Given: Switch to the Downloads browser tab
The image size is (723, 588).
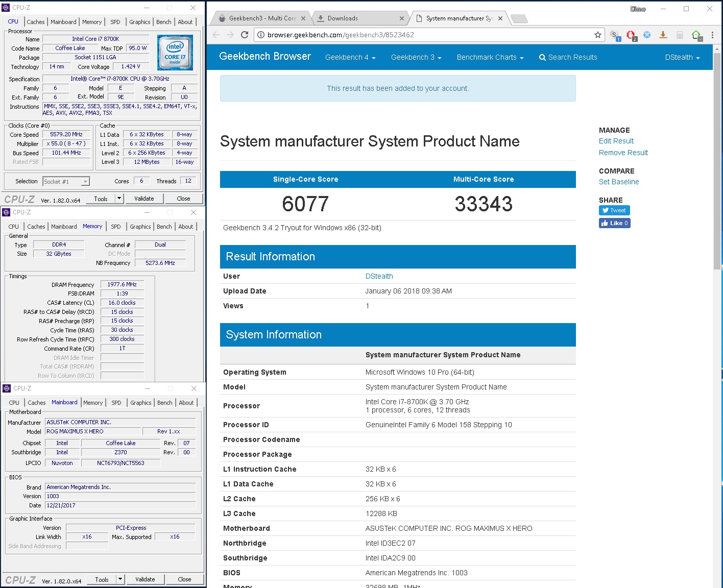Looking at the screenshot, I should coord(360,18).
